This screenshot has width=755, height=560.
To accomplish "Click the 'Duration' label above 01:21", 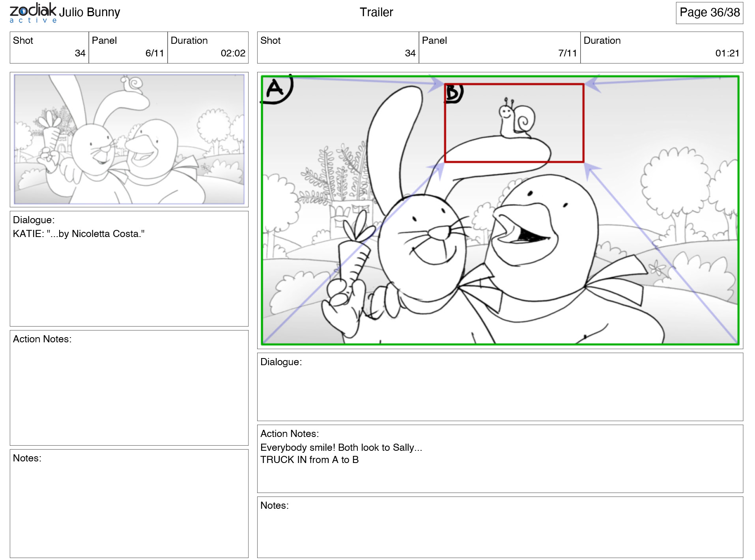I will (x=602, y=41).
